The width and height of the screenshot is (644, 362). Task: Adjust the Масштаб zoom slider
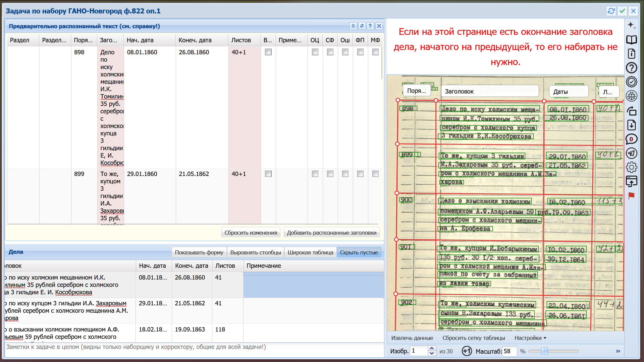coord(545,351)
